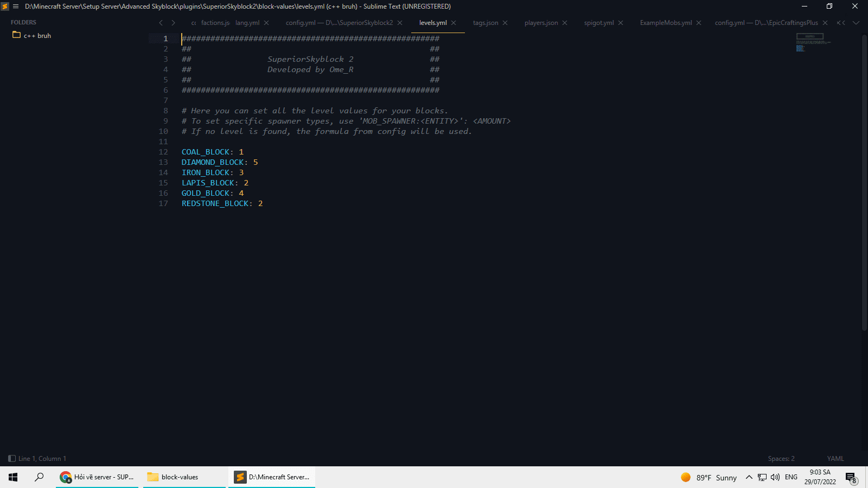Open the YAML syntax selector
The image size is (868, 488).
835,459
